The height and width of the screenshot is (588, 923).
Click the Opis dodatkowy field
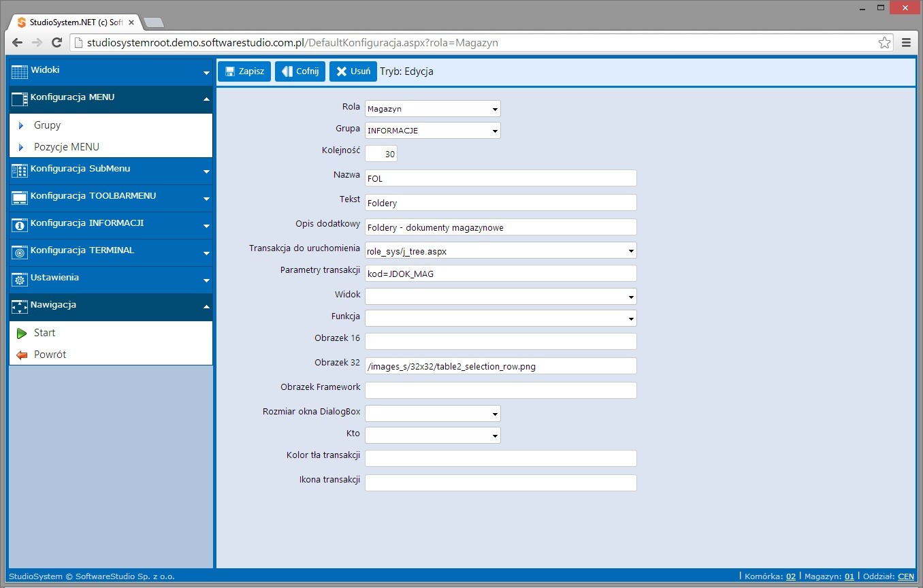pos(501,227)
